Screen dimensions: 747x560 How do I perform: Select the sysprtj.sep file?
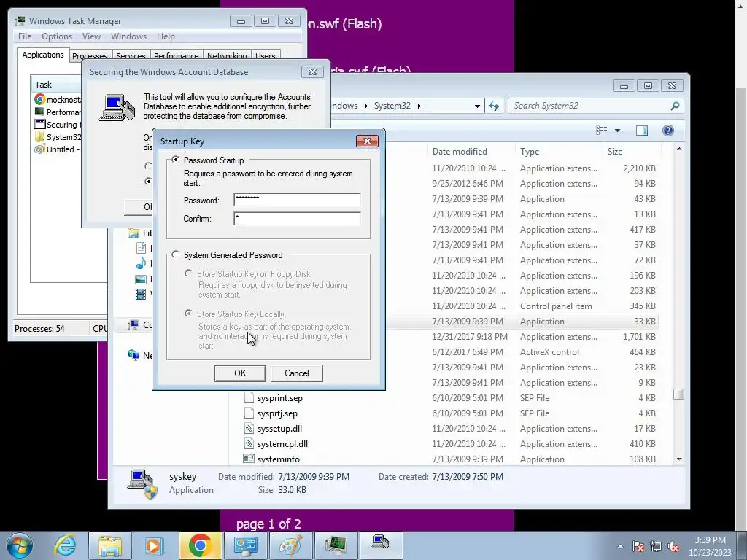coord(277,413)
